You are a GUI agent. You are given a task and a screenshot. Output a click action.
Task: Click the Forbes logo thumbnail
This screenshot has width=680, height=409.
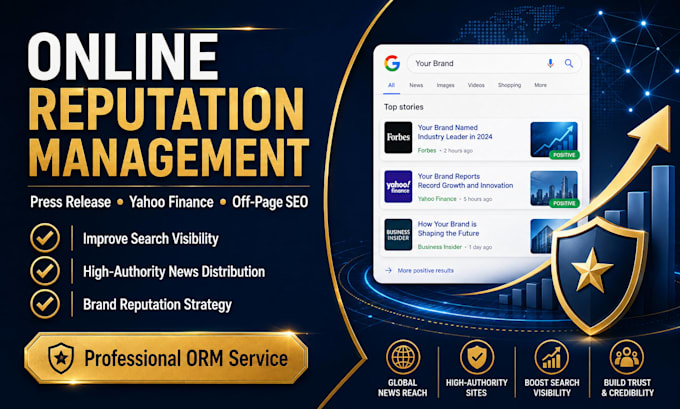point(398,137)
